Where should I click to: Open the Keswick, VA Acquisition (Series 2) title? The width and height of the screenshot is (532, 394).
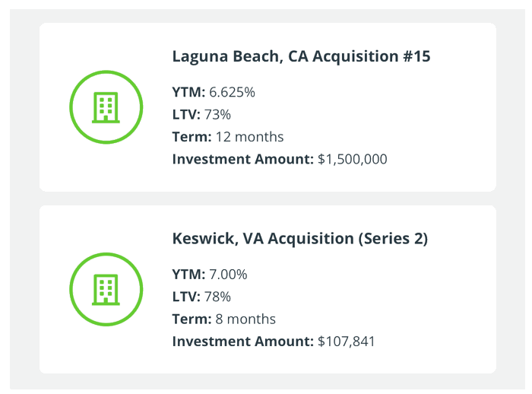pyautogui.click(x=299, y=239)
